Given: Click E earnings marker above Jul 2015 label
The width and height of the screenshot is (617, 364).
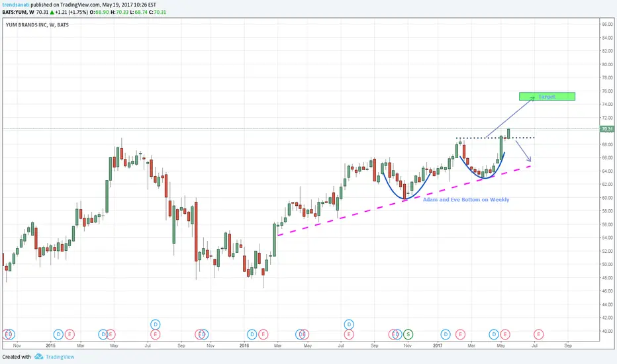Looking at the screenshot, I should [155, 334].
